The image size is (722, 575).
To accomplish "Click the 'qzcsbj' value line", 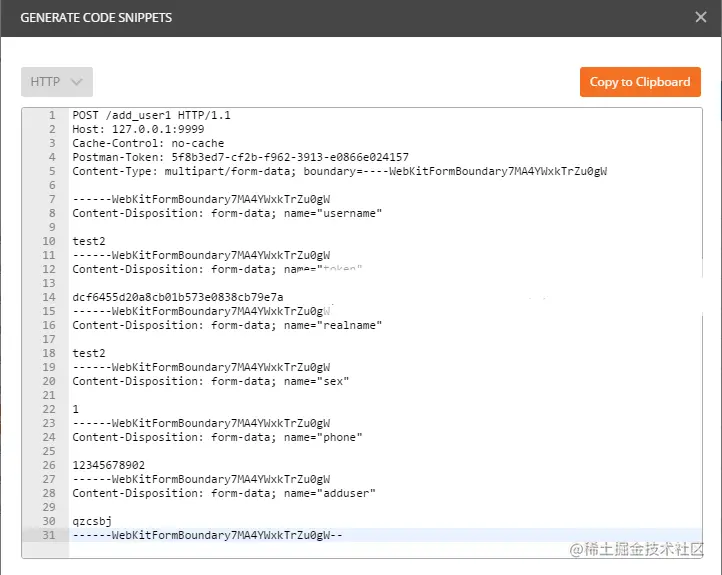I will pos(92,522).
